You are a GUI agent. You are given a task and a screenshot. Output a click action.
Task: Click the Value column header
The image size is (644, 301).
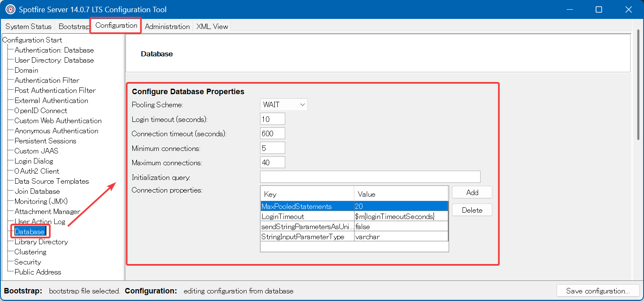point(401,194)
